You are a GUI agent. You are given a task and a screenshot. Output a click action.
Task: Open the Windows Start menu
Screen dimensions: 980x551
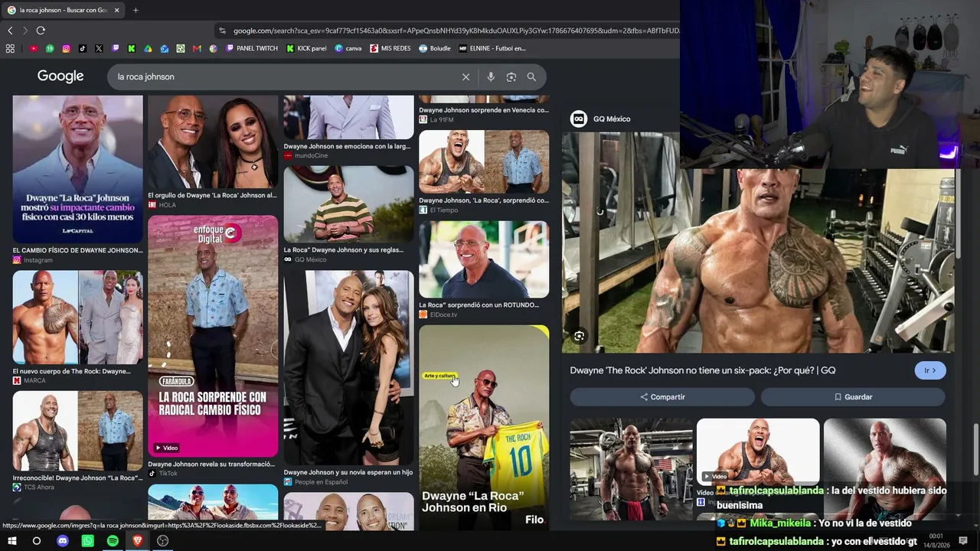point(11,541)
